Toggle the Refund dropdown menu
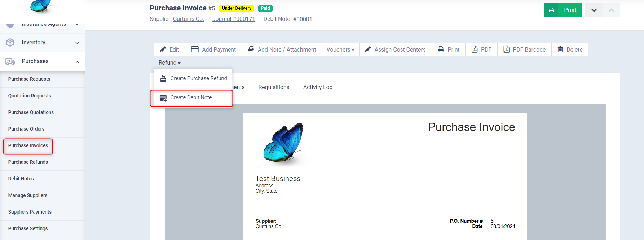This screenshot has height=240, width=644. coord(169,63)
